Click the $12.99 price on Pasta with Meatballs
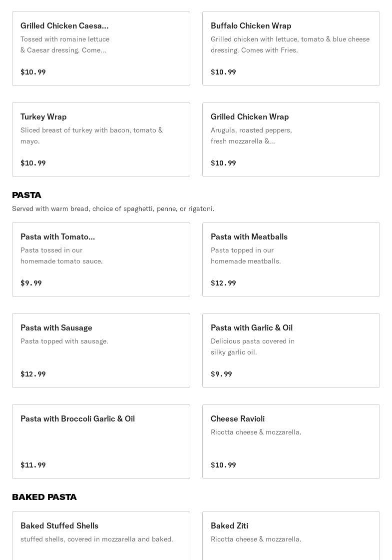The height and width of the screenshot is (560, 392). tap(223, 283)
